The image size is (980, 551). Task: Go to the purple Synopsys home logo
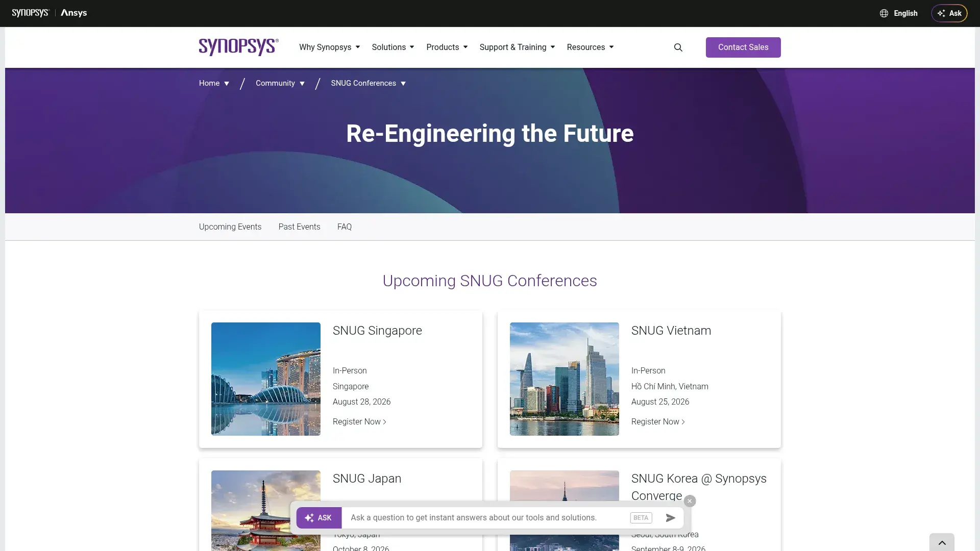(239, 47)
